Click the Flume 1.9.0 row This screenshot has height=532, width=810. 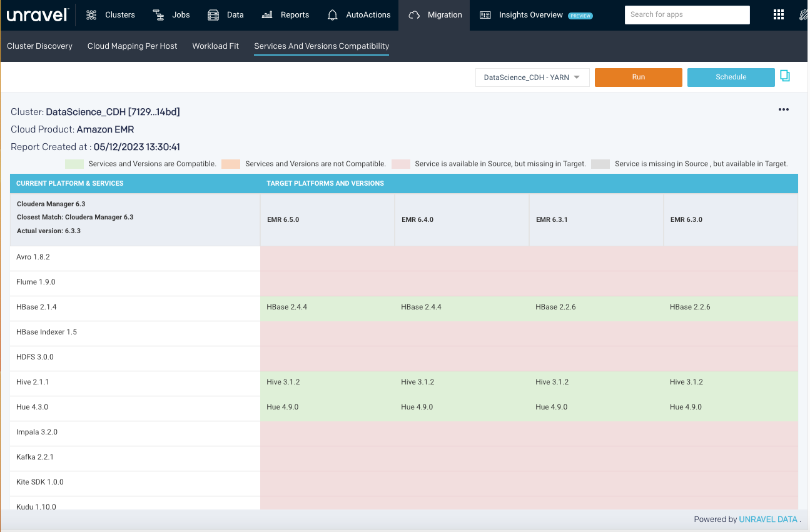pos(404,283)
